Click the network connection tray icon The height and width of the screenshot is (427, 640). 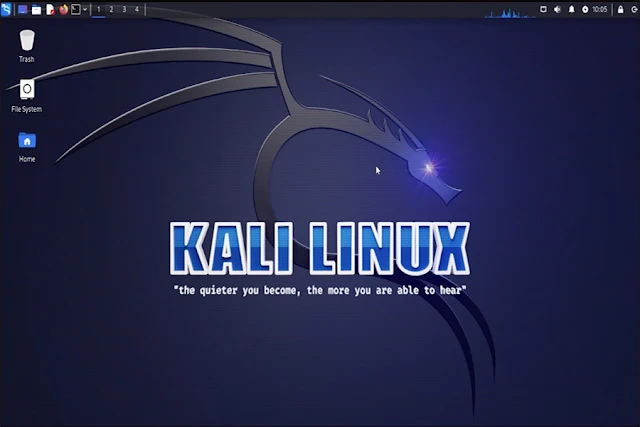pyautogui.click(x=543, y=9)
